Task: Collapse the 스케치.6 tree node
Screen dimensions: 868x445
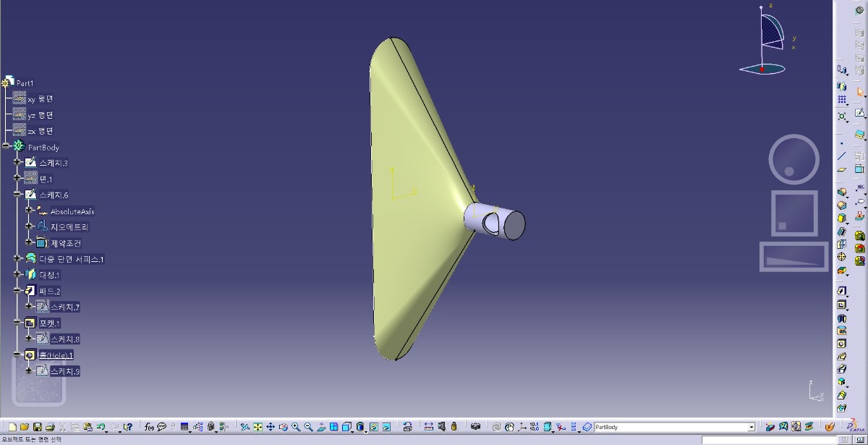Action: pyautogui.click(x=17, y=195)
